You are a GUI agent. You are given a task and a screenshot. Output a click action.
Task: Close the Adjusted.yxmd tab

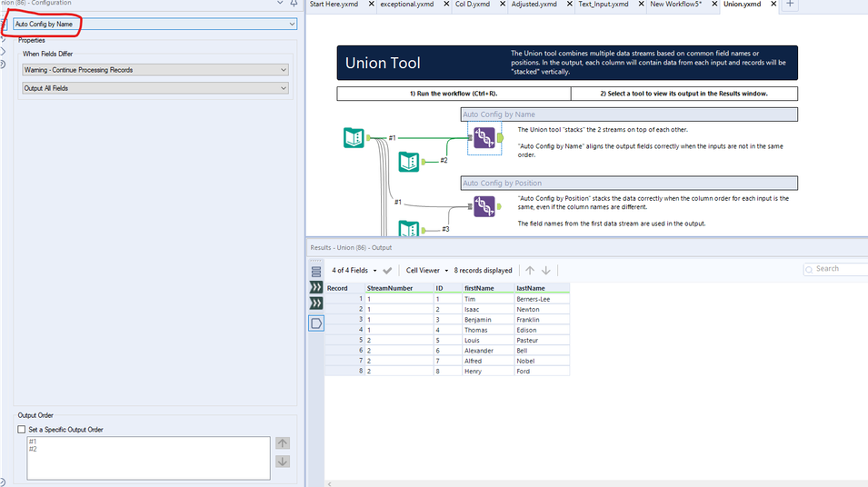pos(569,4)
